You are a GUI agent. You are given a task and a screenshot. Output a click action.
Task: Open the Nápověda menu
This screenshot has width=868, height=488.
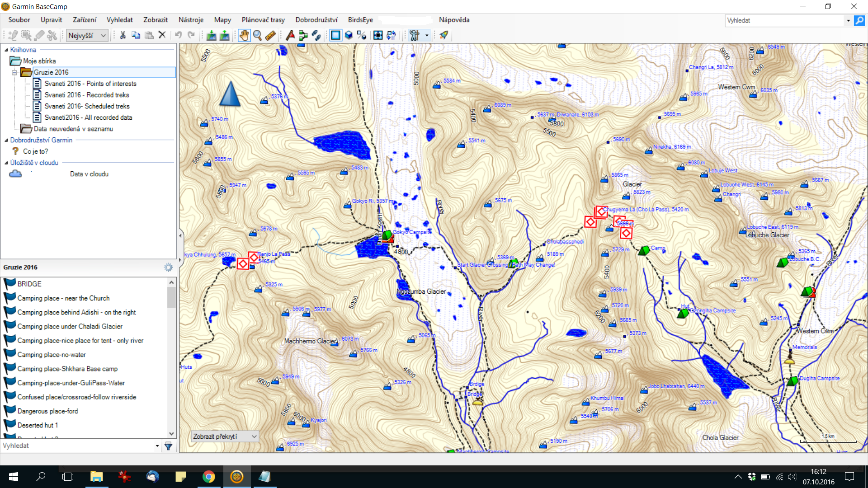[454, 20]
